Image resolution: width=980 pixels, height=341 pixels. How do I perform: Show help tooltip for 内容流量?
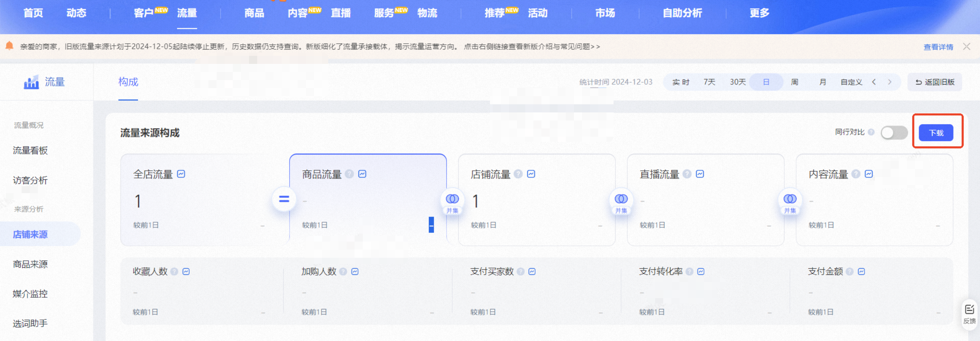[x=856, y=174]
